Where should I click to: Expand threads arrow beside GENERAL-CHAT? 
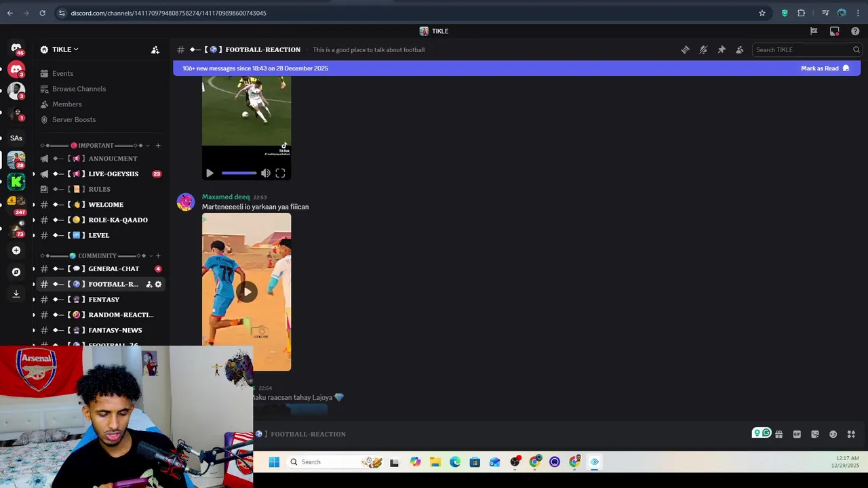tap(34, 269)
